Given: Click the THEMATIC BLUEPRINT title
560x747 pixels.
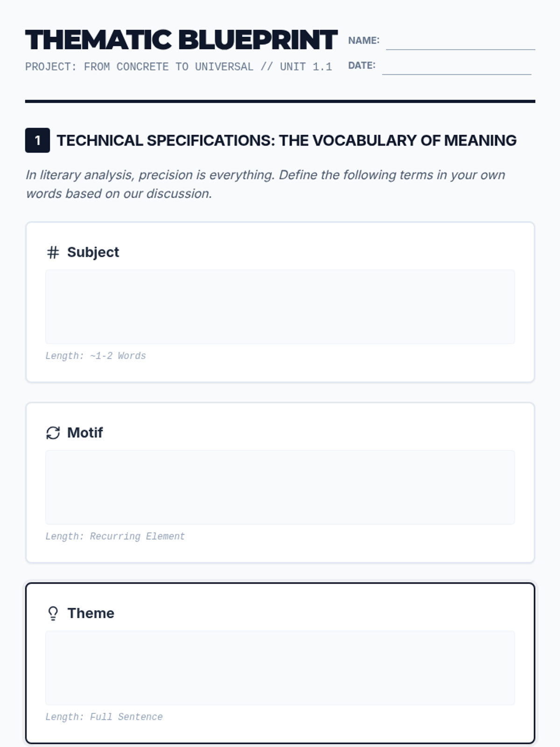Looking at the screenshot, I should [181, 40].
